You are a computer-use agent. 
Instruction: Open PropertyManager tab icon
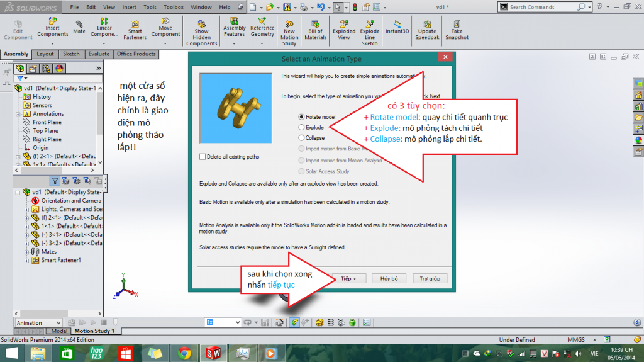click(33, 68)
